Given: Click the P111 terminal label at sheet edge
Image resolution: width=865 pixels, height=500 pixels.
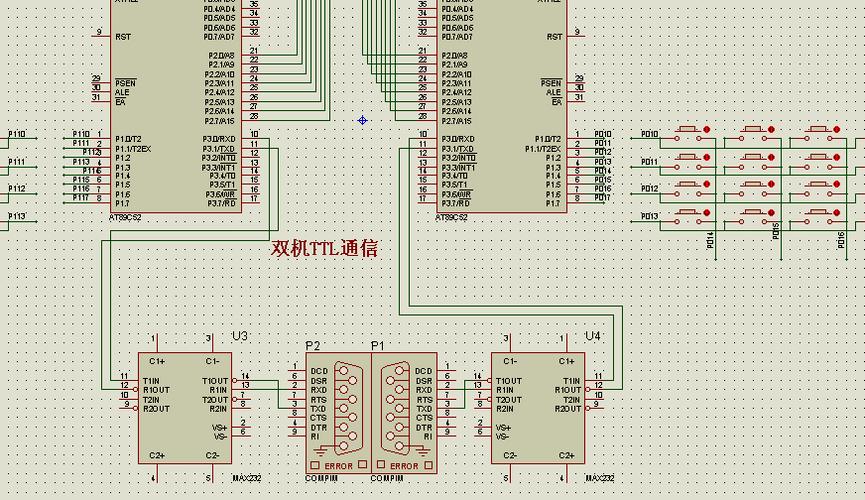Looking at the screenshot, I should [x=17, y=162].
